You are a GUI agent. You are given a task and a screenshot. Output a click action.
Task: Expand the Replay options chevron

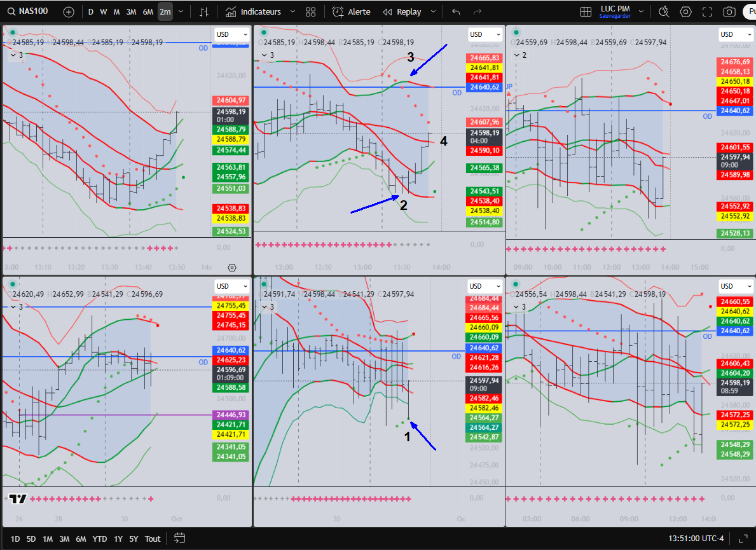coord(433,11)
